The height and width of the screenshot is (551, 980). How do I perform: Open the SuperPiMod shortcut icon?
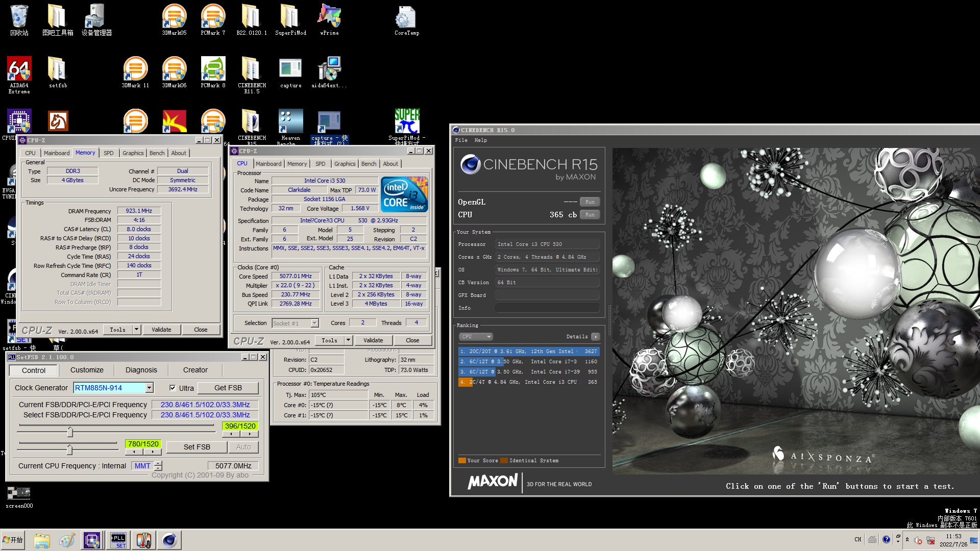406,127
